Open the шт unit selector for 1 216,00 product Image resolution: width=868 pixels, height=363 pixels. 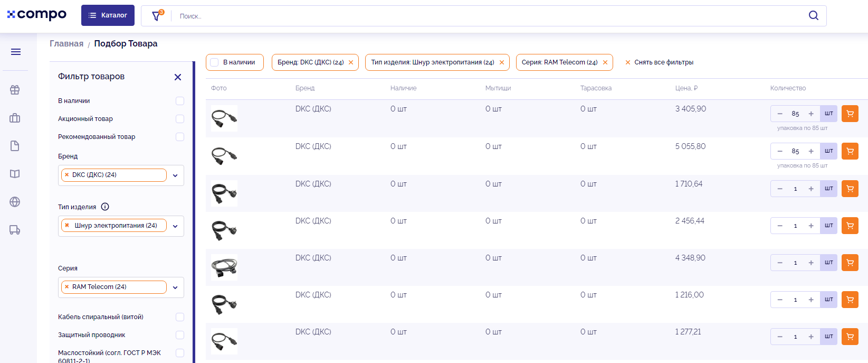click(x=829, y=300)
